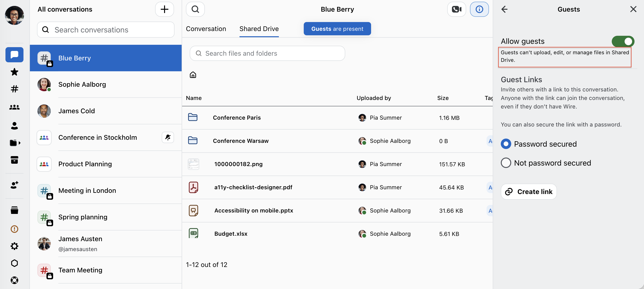Open stacked files drive icon in sidebar
Viewport: 644px width, 289px height.
(x=14, y=210)
